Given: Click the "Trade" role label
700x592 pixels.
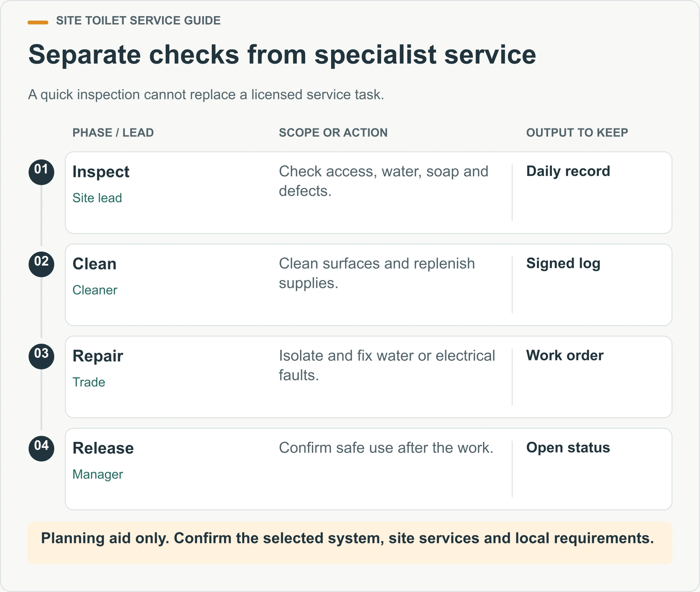Looking at the screenshot, I should pos(89,382).
